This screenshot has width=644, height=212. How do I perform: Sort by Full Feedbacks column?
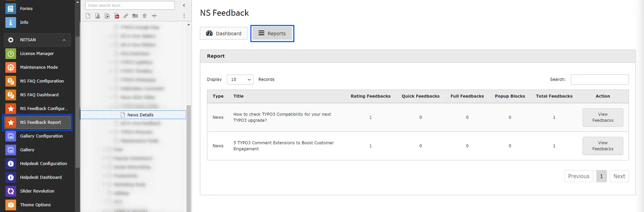[x=467, y=96]
